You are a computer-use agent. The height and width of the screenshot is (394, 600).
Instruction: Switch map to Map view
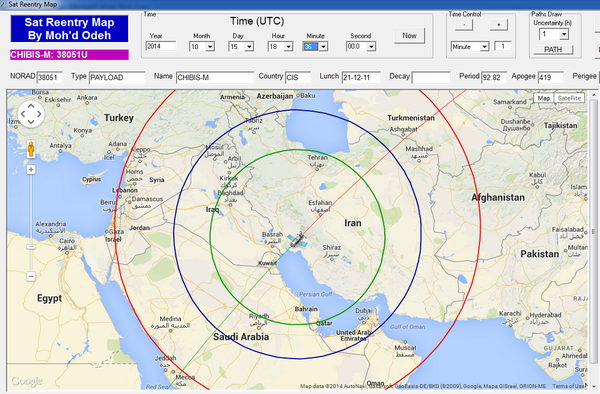pyautogui.click(x=543, y=98)
